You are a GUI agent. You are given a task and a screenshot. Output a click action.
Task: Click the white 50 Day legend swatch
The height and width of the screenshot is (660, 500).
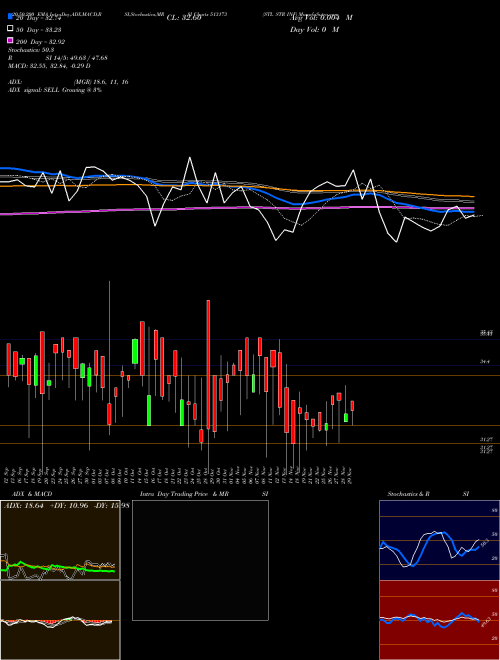click(10, 28)
